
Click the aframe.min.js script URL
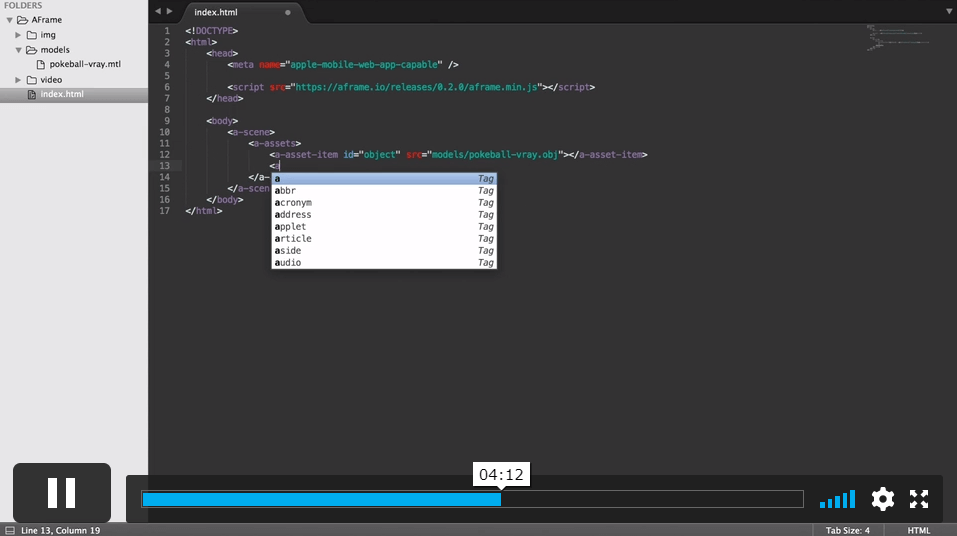(x=416, y=87)
